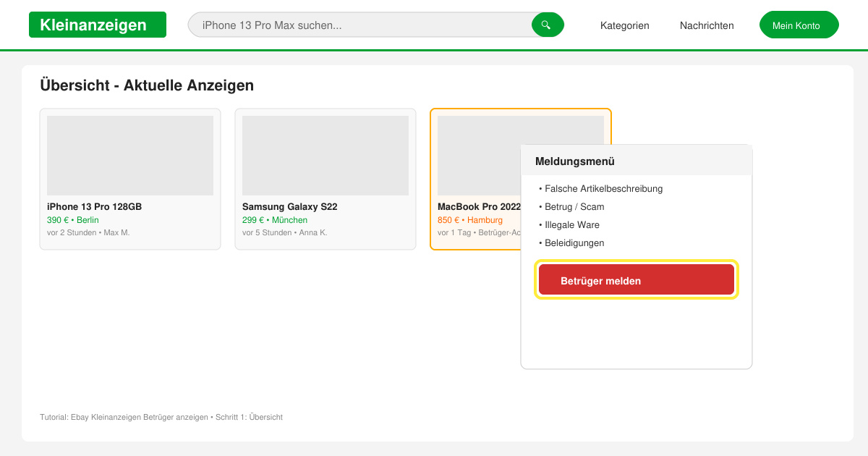Open the Samsung Galaxy S22 image thumbnail
868x456 pixels.
pyautogui.click(x=325, y=156)
